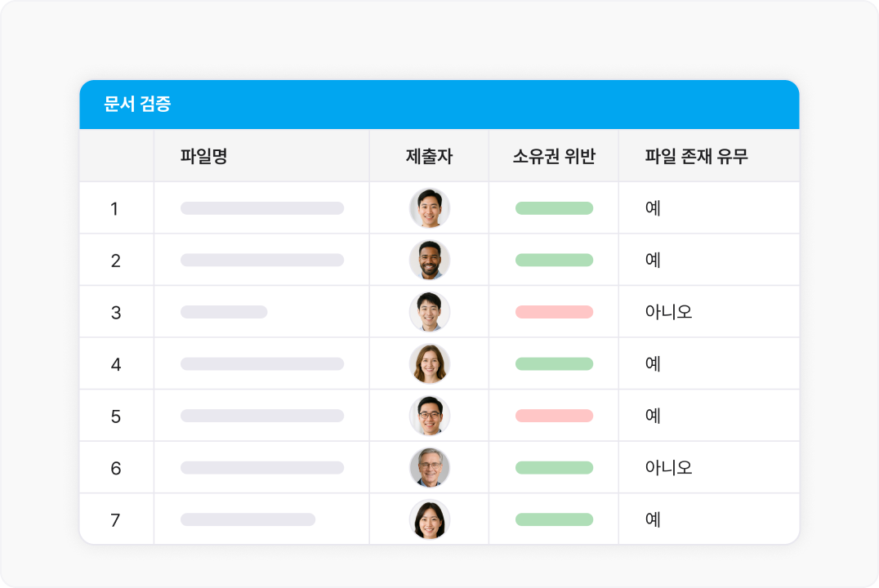This screenshot has height=588, width=879.
Task: Open the short file name placeholder in row 3
Action: [224, 312]
